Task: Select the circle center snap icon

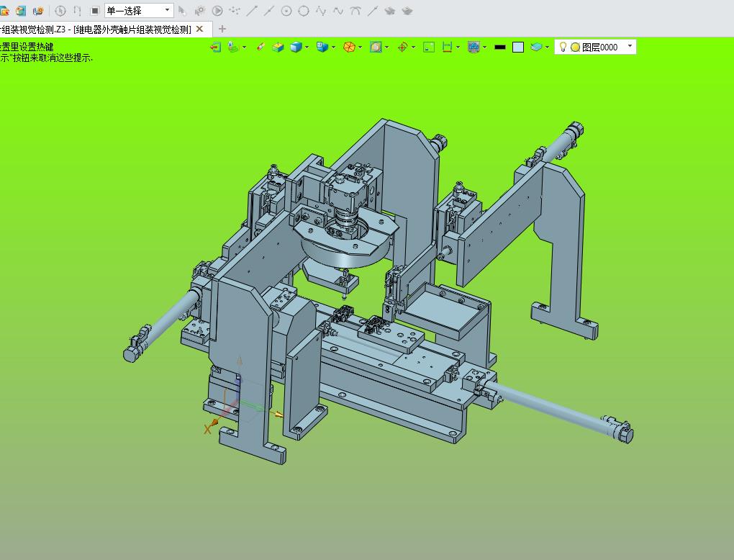Action: [286, 10]
